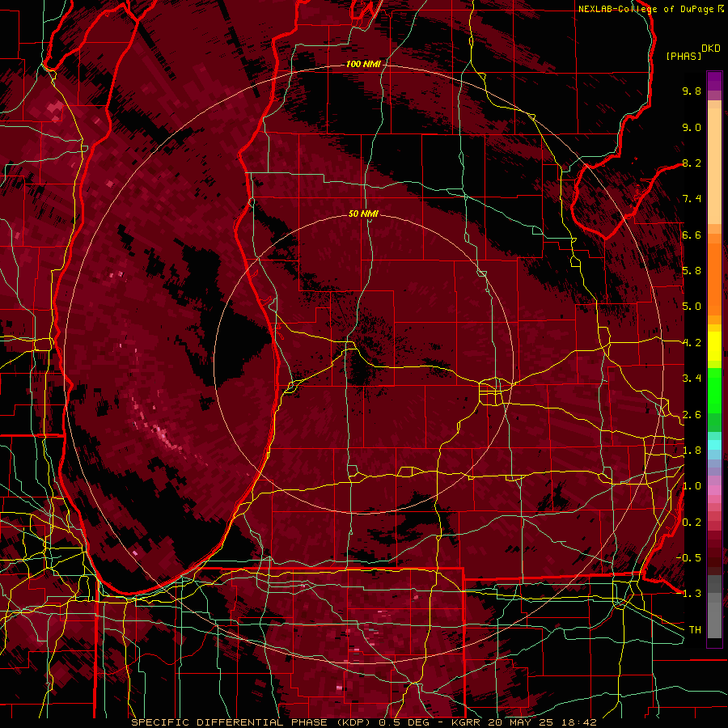Pick the purple segment topping the color bar
Screen dimensions: 728x728
coord(714,81)
